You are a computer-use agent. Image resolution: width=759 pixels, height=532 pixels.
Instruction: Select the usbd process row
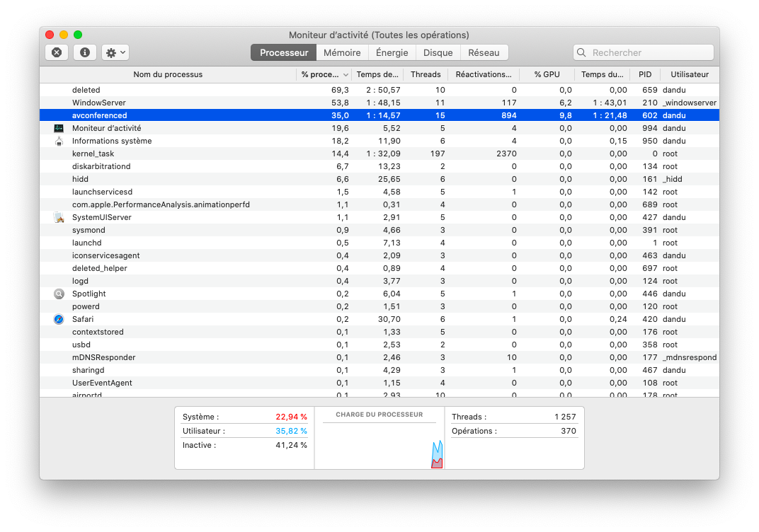click(x=379, y=345)
